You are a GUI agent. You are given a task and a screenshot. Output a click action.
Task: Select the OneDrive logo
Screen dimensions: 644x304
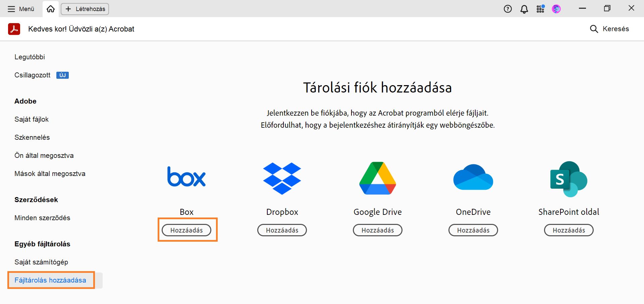click(473, 178)
